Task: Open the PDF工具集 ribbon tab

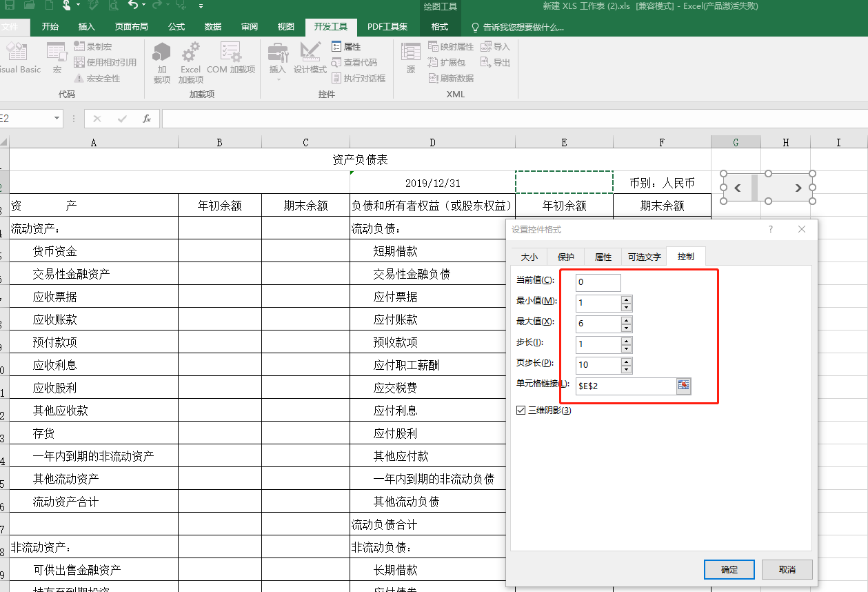Action: tap(387, 27)
